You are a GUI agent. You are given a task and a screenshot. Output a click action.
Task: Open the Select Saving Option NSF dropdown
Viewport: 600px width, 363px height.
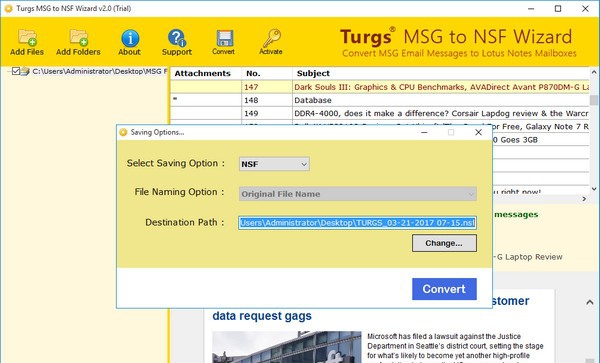(x=274, y=164)
